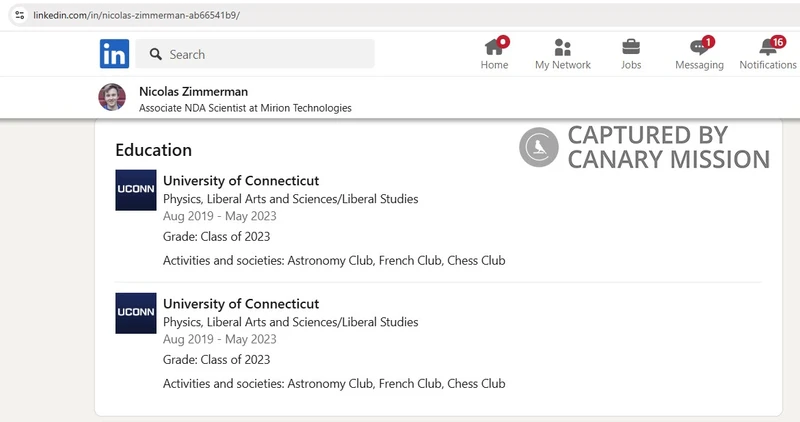Screen dimensions: 800x422
Task: Select the Notifications nav label
Action: click(768, 65)
